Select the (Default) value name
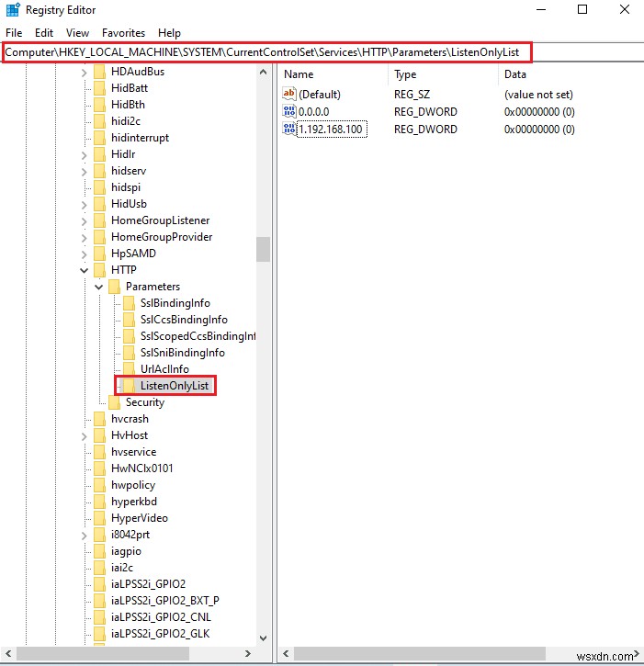This screenshot has width=644, height=666. click(320, 95)
